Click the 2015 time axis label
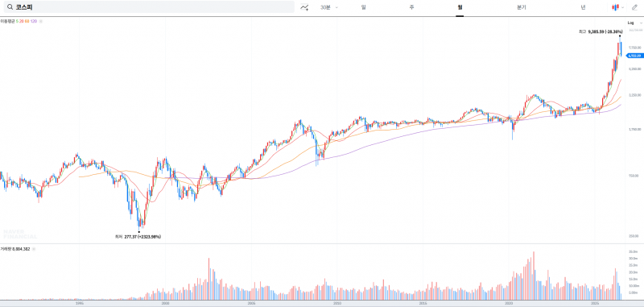Screen dimensions: 644x307 [x=423, y=303]
